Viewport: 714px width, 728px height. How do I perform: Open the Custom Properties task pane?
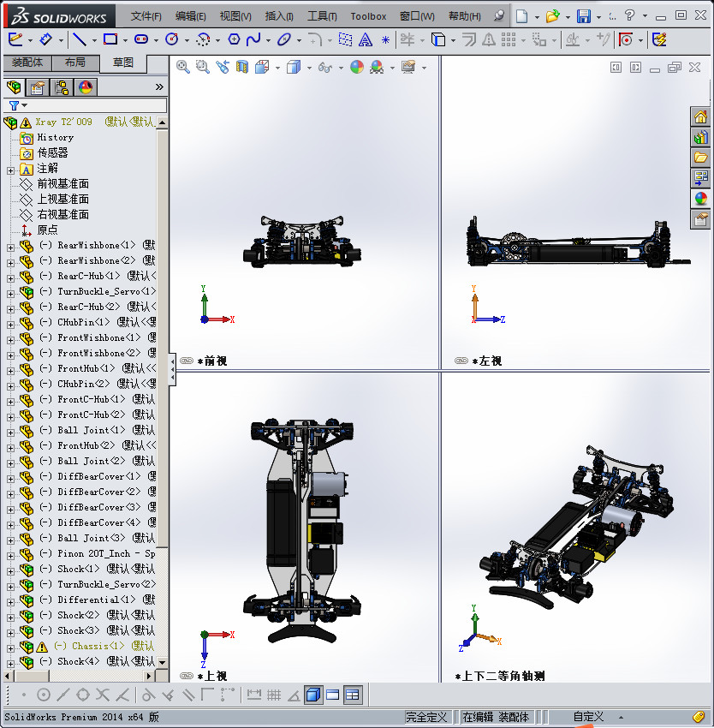pyautogui.click(x=700, y=219)
